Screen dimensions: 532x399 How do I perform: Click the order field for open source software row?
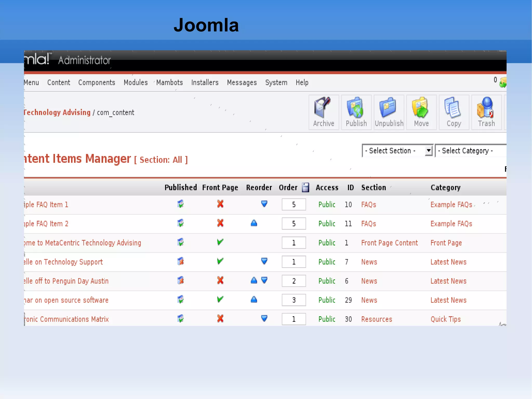(294, 300)
